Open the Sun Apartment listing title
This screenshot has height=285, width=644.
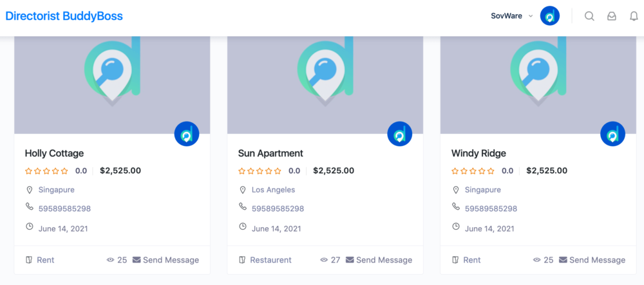pyautogui.click(x=270, y=153)
